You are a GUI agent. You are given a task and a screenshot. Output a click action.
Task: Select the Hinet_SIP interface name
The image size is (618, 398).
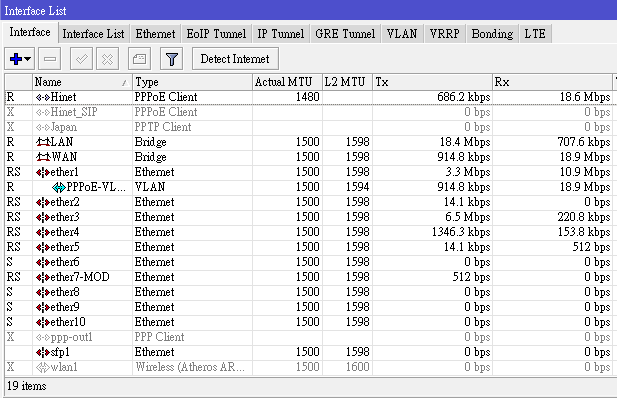coord(74,112)
